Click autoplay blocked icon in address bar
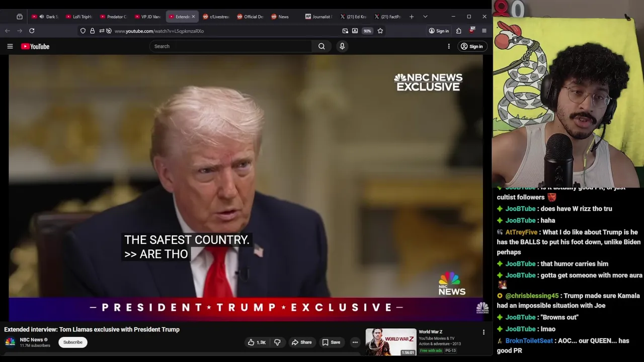 (x=109, y=31)
